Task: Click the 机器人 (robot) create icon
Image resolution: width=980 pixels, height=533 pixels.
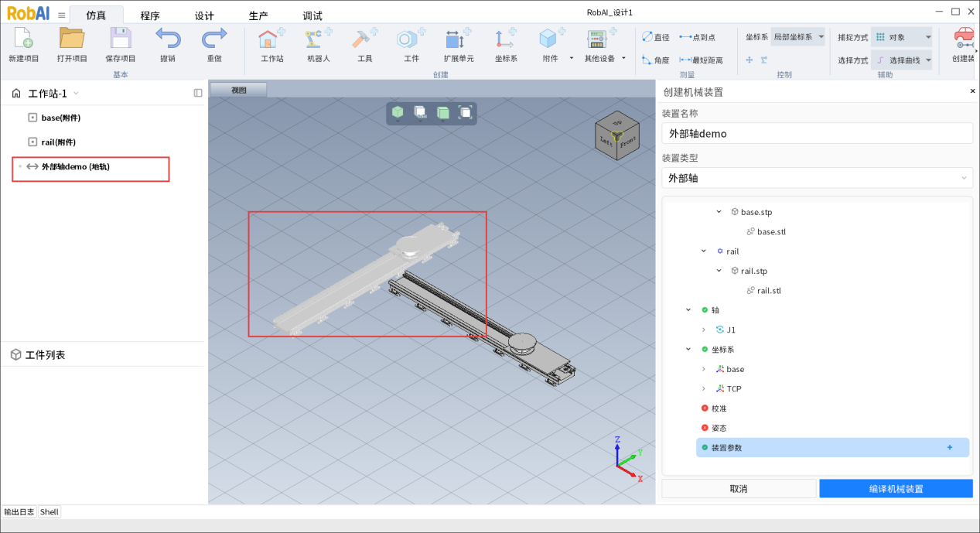Action: (x=318, y=39)
